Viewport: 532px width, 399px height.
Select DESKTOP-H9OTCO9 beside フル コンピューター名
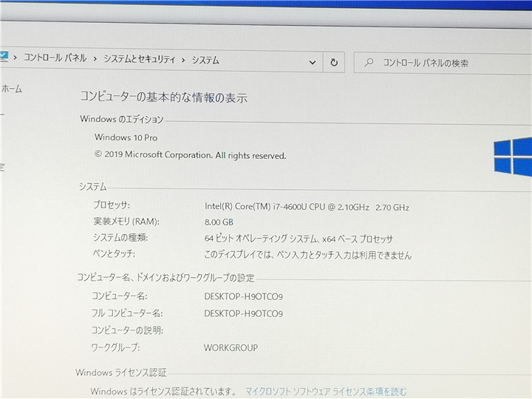point(243,313)
